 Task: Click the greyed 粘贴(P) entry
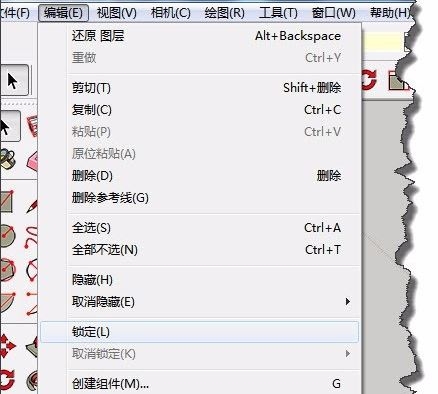[200, 132]
